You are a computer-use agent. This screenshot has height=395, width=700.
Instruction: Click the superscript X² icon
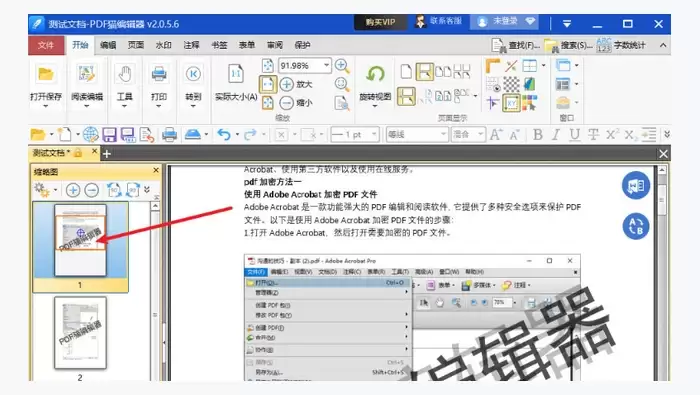tap(612, 134)
